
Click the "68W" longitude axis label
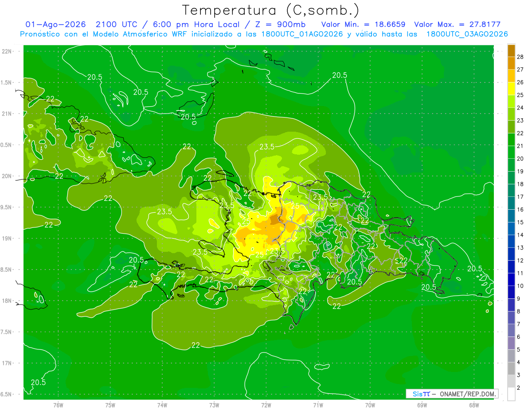474,405
